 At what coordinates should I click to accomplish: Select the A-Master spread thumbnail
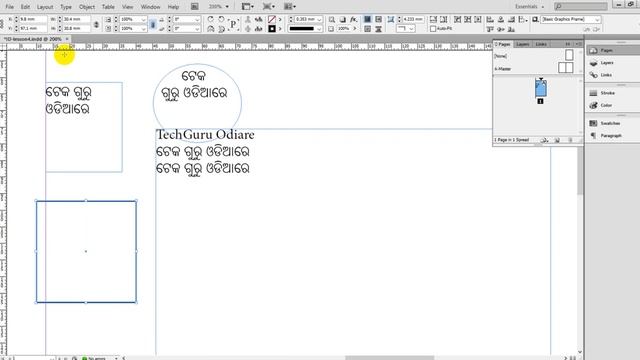point(566,68)
